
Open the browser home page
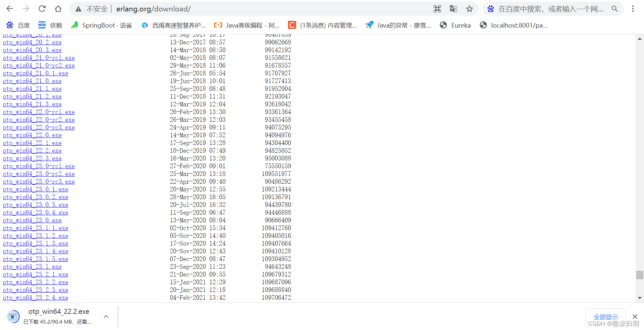58,9
